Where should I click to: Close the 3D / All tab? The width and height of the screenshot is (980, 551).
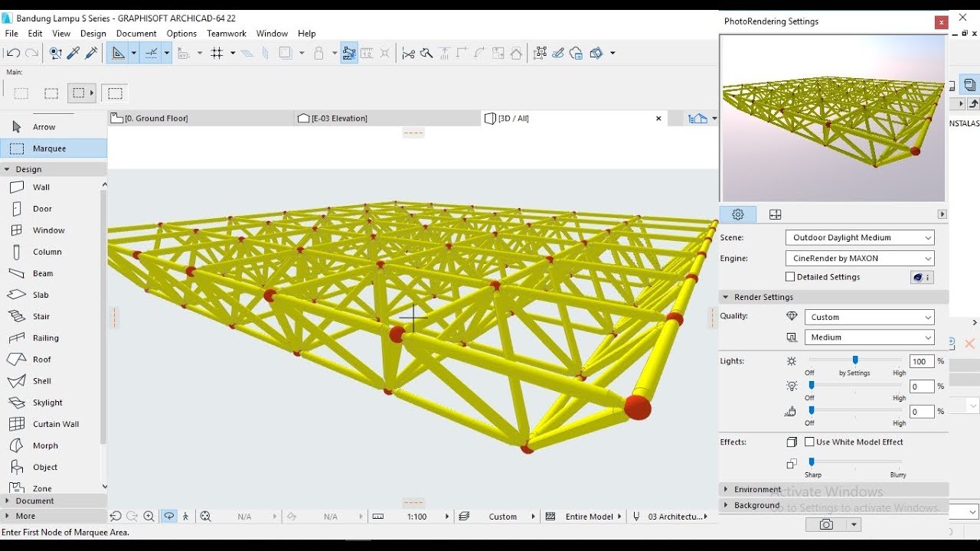point(658,119)
